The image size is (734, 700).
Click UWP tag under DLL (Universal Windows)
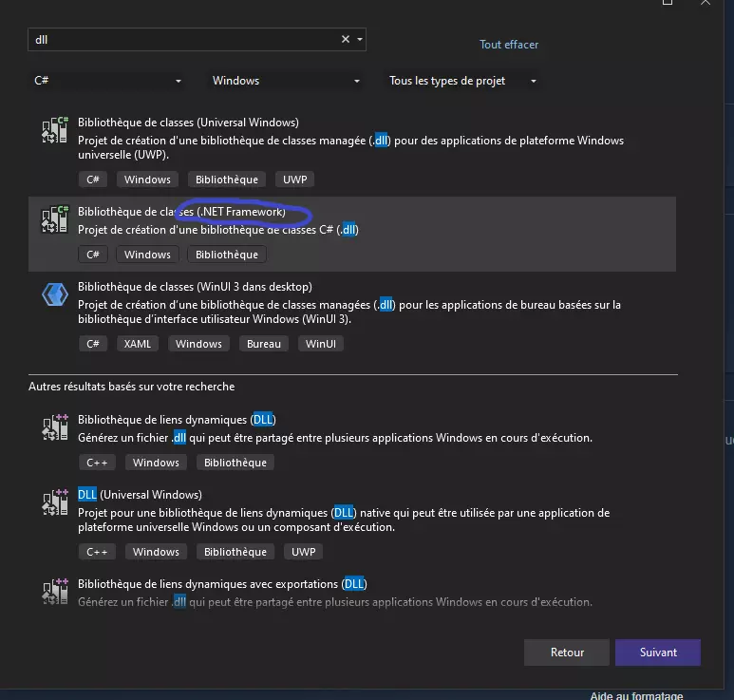[303, 552]
